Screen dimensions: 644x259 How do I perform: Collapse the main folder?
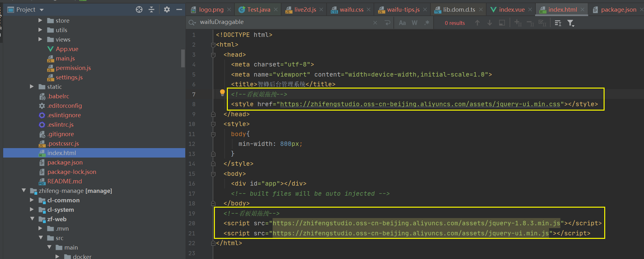tap(49, 247)
